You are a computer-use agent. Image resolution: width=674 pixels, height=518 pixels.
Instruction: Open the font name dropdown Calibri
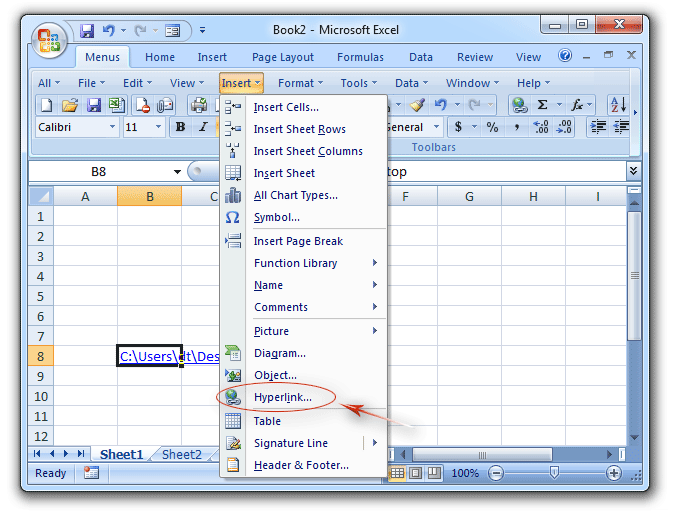(112, 127)
